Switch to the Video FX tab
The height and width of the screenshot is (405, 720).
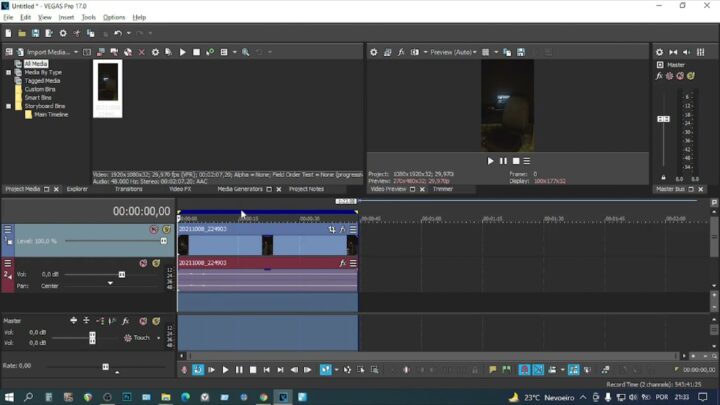tap(180, 189)
